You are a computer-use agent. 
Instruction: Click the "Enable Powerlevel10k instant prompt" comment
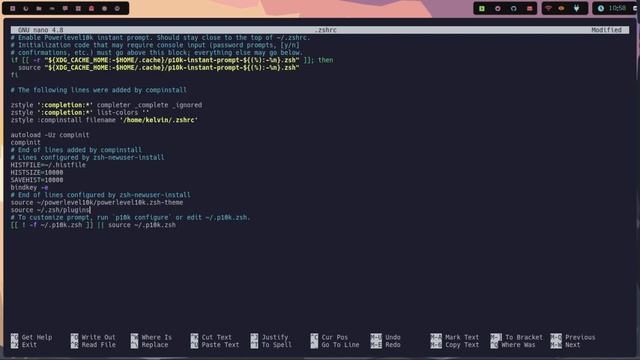[x=160, y=38]
